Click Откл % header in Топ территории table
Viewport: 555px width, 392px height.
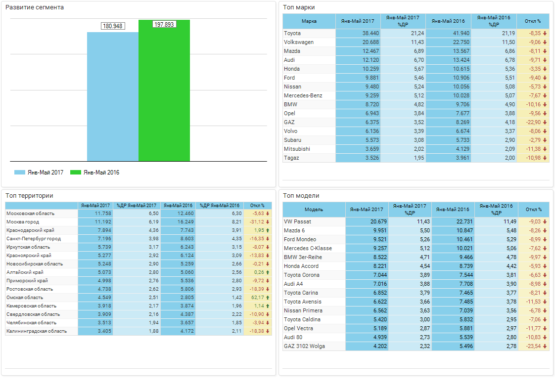tap(257, 206)
